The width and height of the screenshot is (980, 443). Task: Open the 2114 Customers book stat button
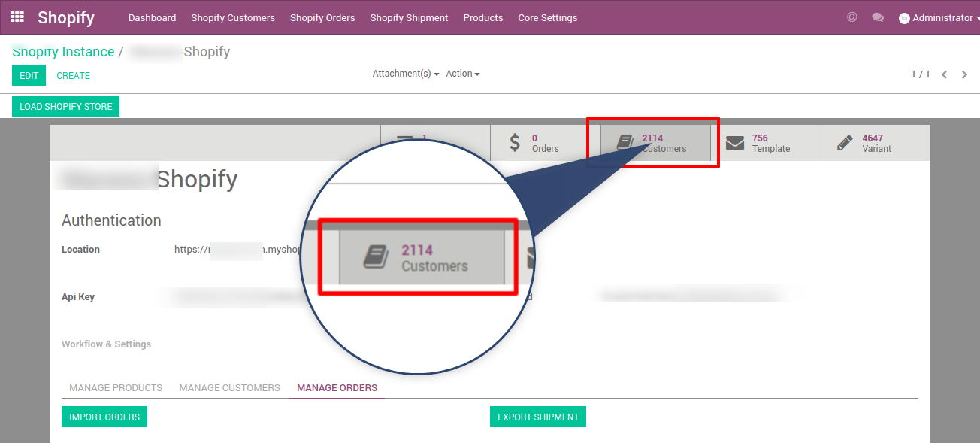pos(655,143)
